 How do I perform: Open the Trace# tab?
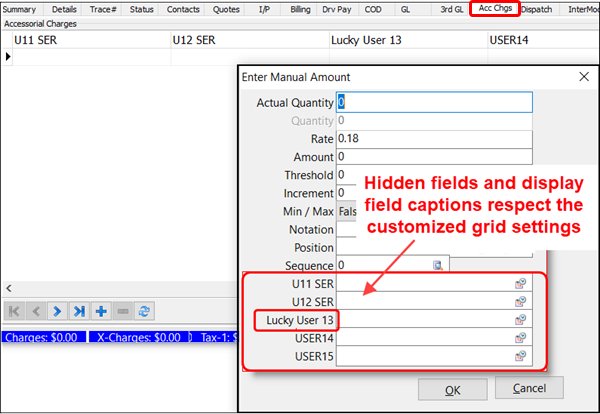(x=103, y=9)
